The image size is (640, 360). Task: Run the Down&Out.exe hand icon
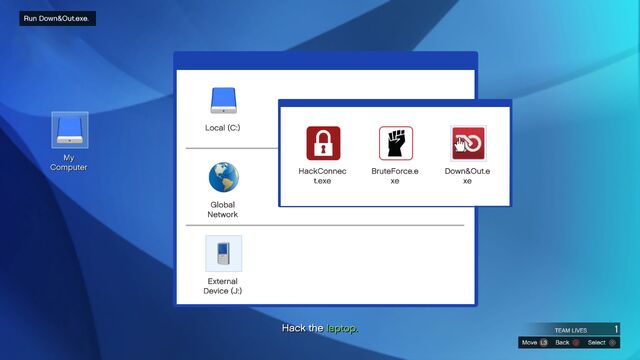pyautogui.click(x=468, y=143)
